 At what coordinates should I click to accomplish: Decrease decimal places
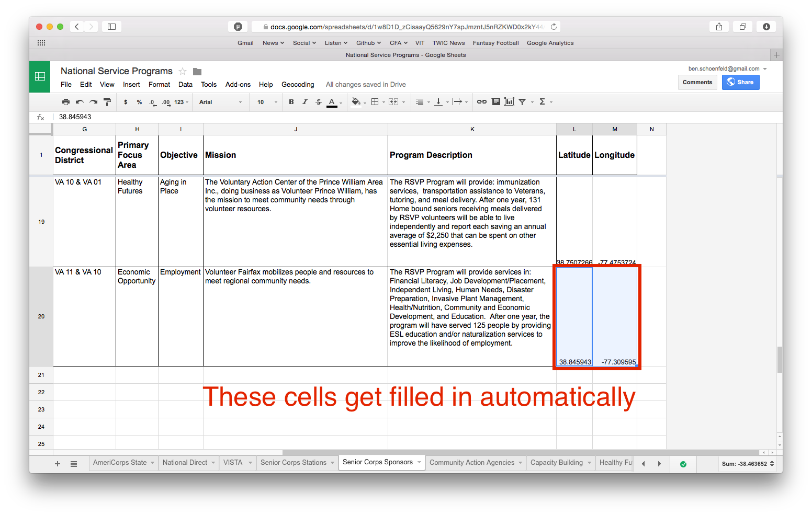(x=152, y=102)
